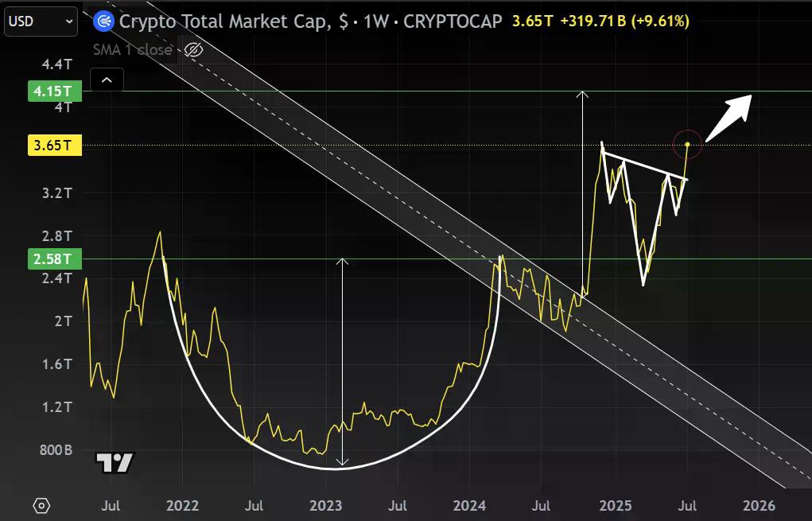Viewport: 812px width, 521px height.
Task: Click the 2.8T price axis label
Action: 57,236
